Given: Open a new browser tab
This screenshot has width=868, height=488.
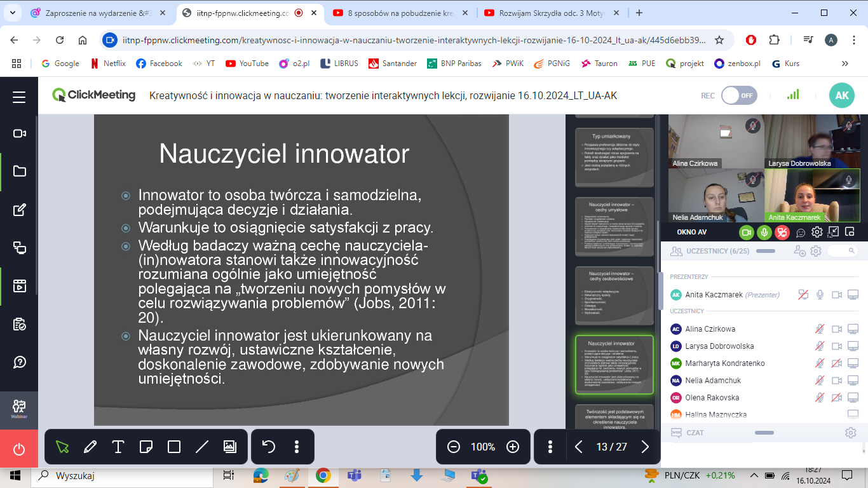Looking at the screenshot, I should [639, 13].
